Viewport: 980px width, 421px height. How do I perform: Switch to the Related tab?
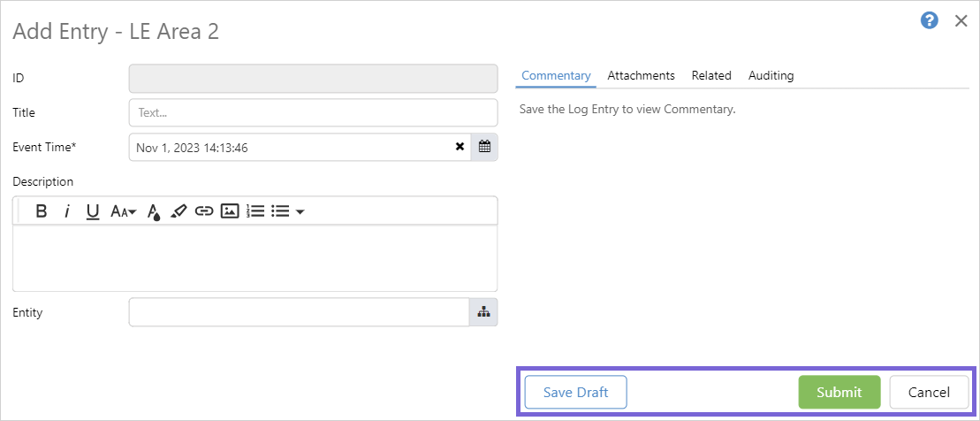(x=711, y=76)
